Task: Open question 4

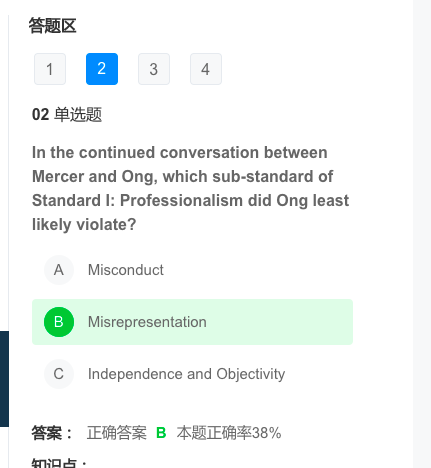Action: (206, 69)
